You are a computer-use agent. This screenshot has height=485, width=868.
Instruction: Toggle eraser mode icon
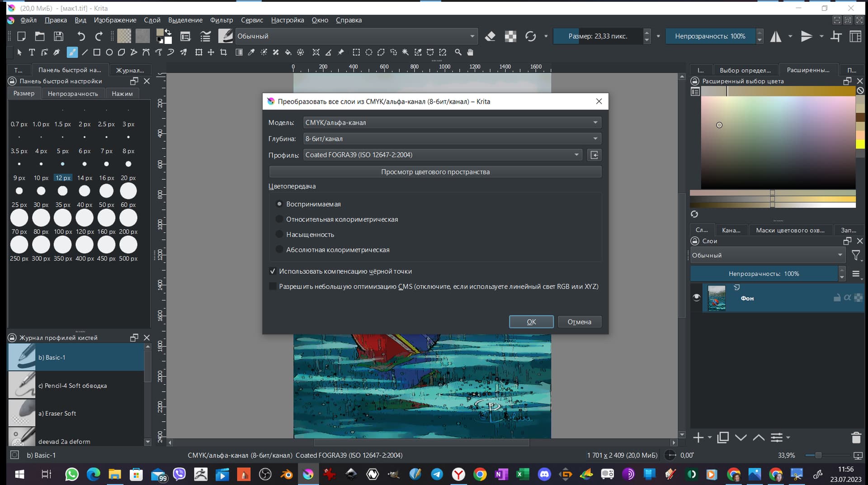pyautogui.click(x=490, y=36)
